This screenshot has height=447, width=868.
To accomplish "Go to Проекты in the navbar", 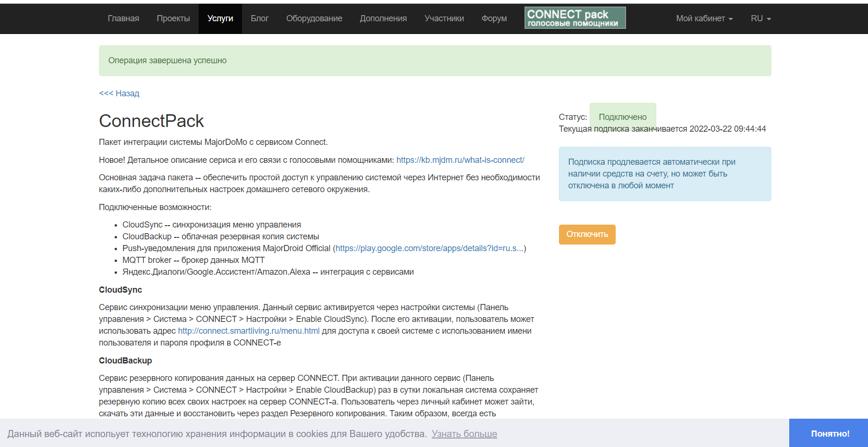I will click(173, 18).
